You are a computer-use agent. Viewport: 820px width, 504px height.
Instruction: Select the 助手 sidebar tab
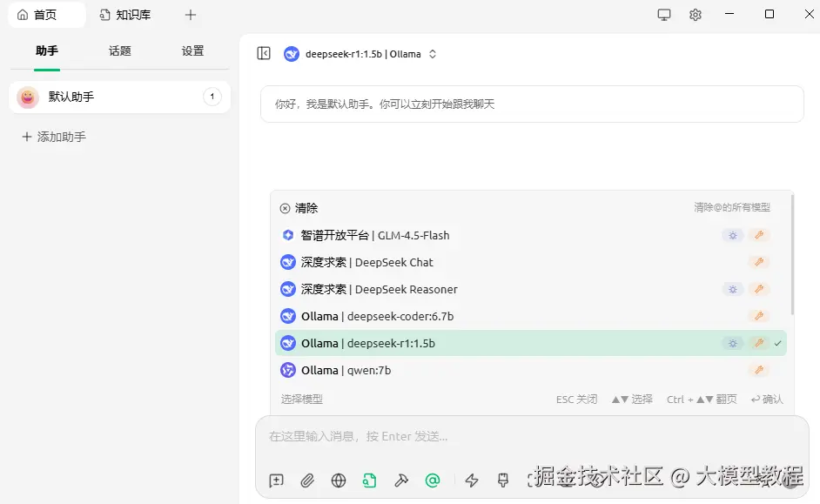pyautogui.click(x=46, y=50)
